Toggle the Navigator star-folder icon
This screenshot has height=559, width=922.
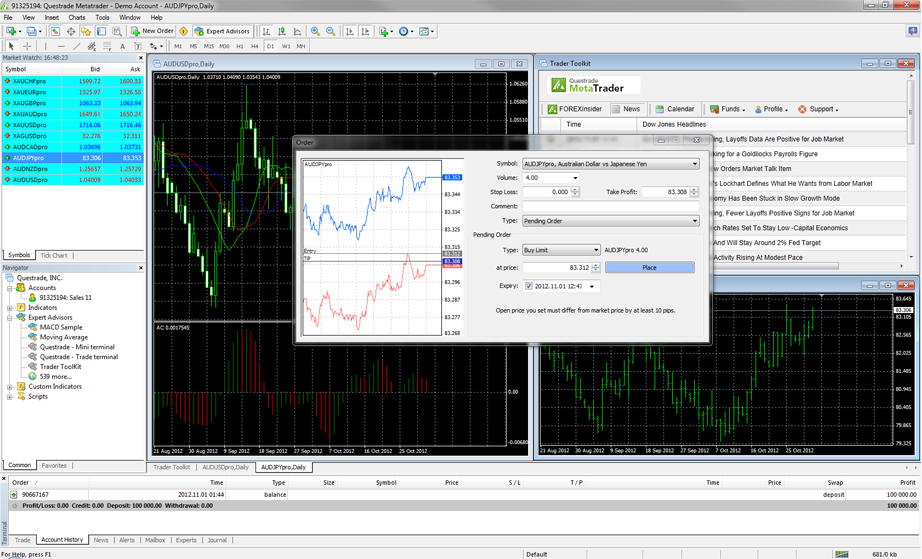tap(86, 31)
